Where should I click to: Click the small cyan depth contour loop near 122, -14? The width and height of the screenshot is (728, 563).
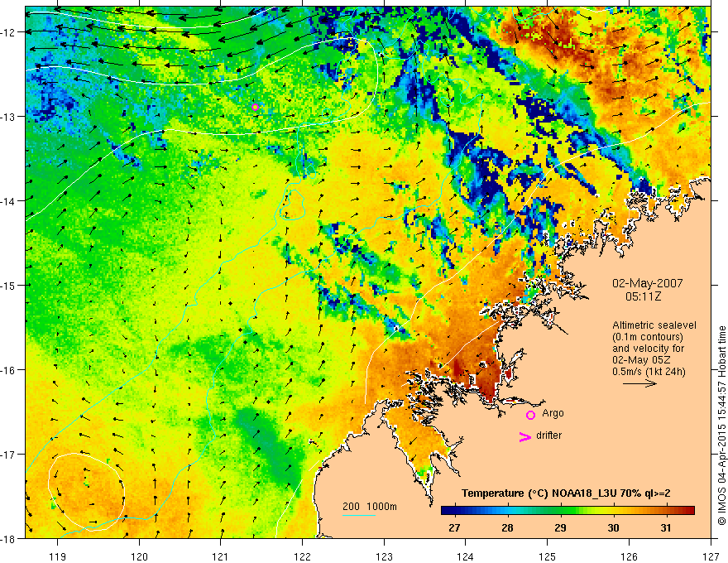point(293,205)
